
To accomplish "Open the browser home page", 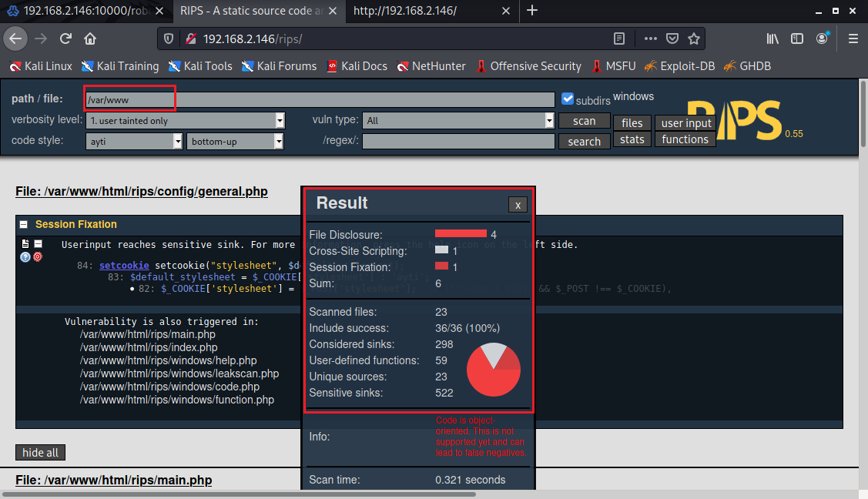I will point(90,39).
